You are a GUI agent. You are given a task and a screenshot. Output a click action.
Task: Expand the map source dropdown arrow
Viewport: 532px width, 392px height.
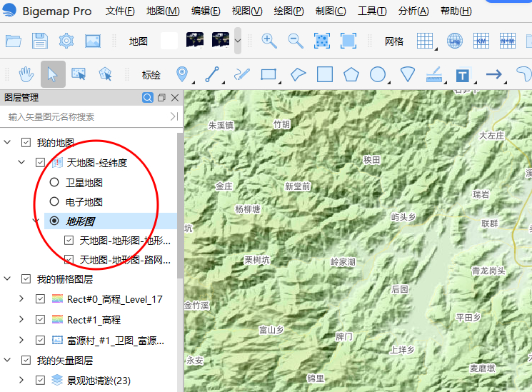pyautogui.click(x=238, y=41)
